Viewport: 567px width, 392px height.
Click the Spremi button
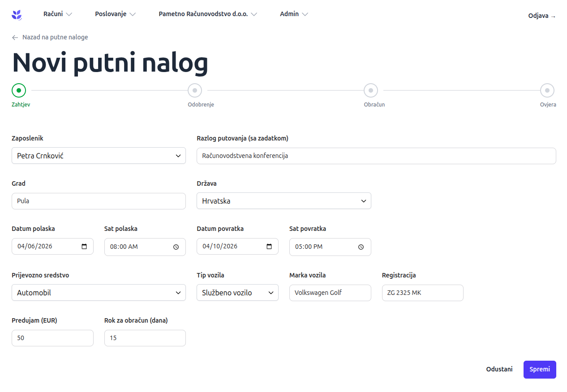click(539, 369)
